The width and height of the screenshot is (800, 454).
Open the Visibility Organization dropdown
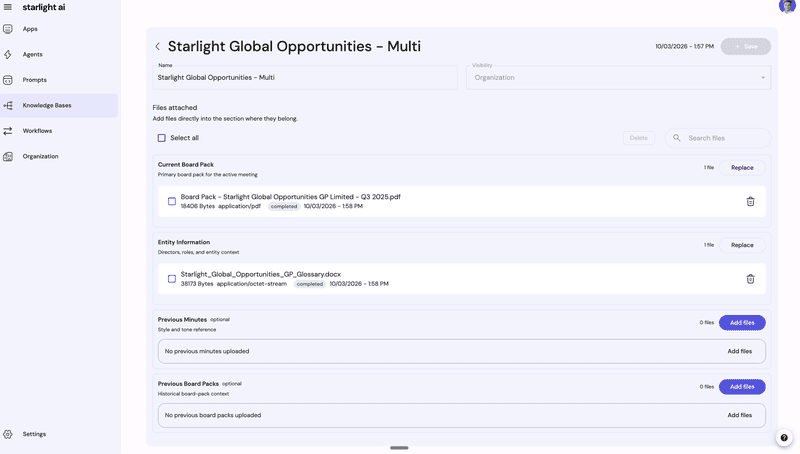click(618, 78)
